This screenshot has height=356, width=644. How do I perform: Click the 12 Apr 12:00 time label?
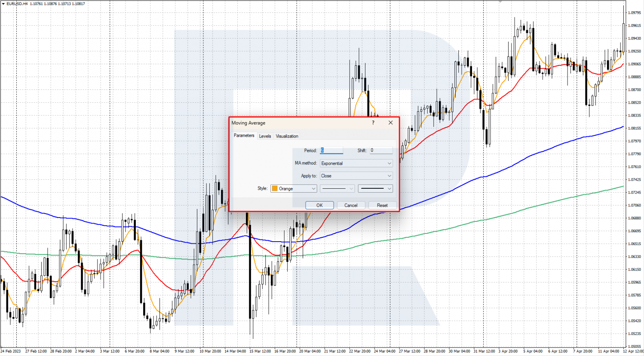pyautogui.click(x=633, y=351)
